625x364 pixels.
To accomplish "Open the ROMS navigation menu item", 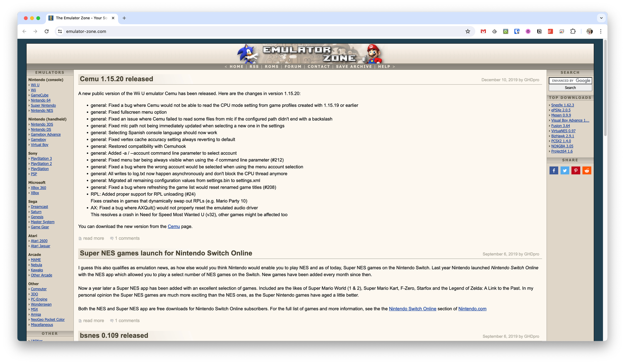I will click(271, 67).
